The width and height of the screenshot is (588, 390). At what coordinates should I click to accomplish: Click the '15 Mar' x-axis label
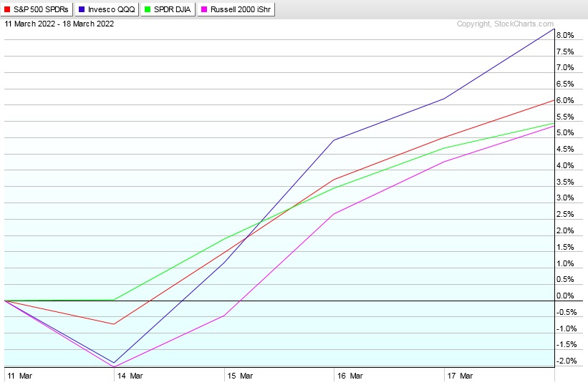[x=240, y=376]
